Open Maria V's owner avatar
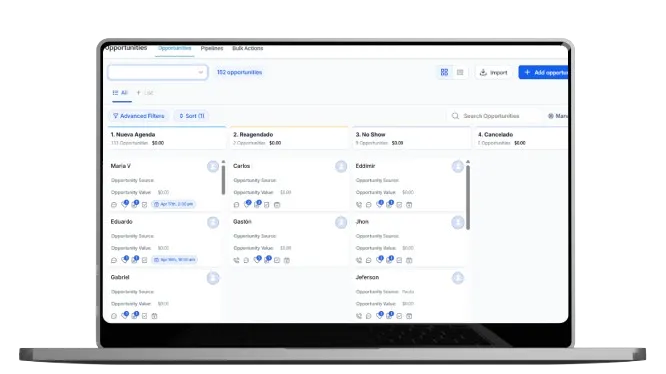The height and width of the screenshot is (374, 666). (x=213, y=166)
